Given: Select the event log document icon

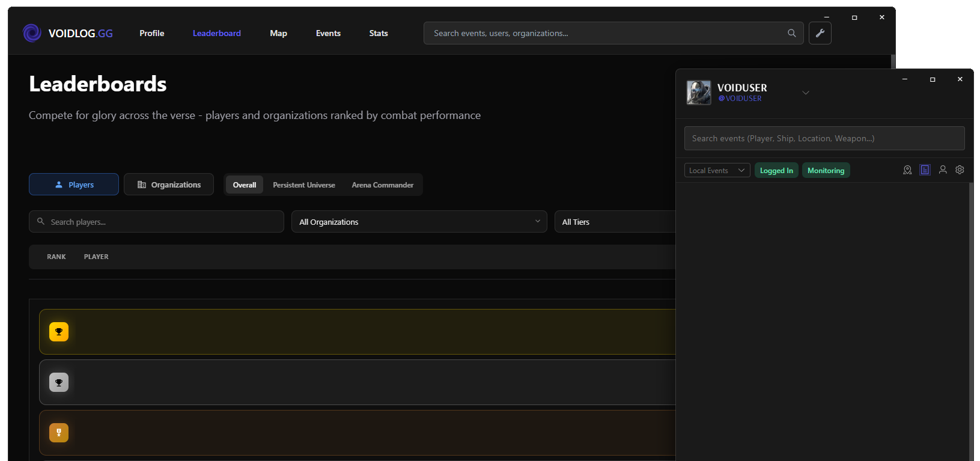Looking at the screenshot, I should [925, 170].
